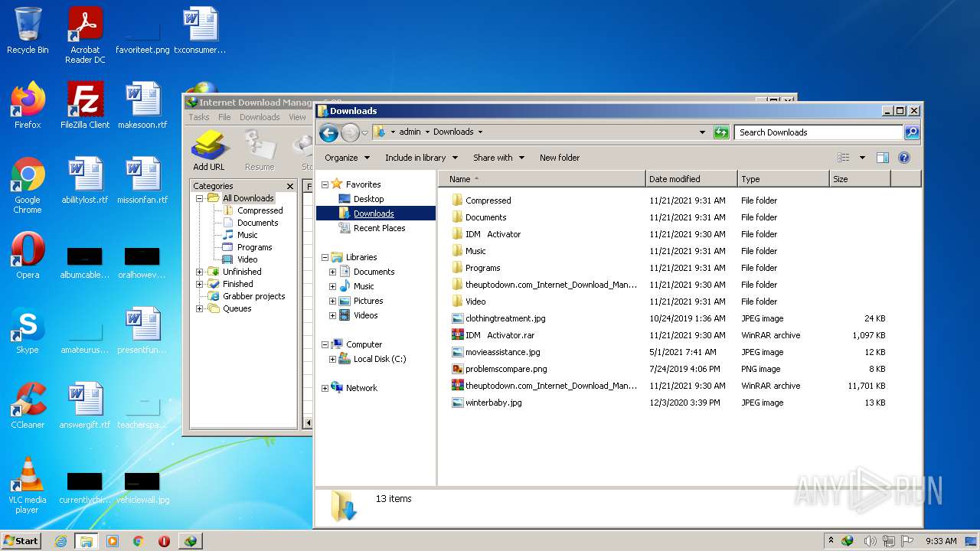This screenshot has height=551, width=980.
Task: Open Include in library menu
Action: click(x=421, y=158)
